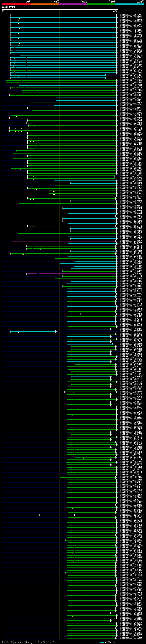Select label UniRef100_P34919
The image size is (146, 644).
[131, 249]
